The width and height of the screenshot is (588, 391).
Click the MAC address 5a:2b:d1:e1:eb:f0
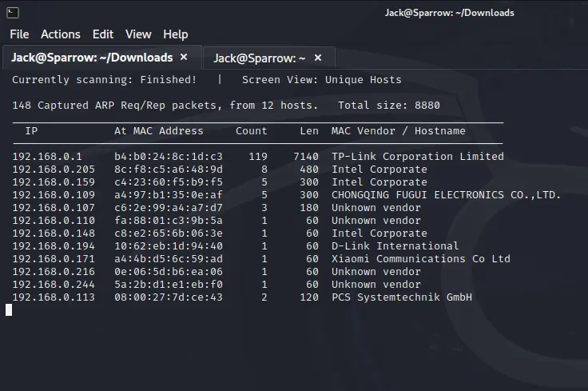pyautogui.click(x=169, y=284)
